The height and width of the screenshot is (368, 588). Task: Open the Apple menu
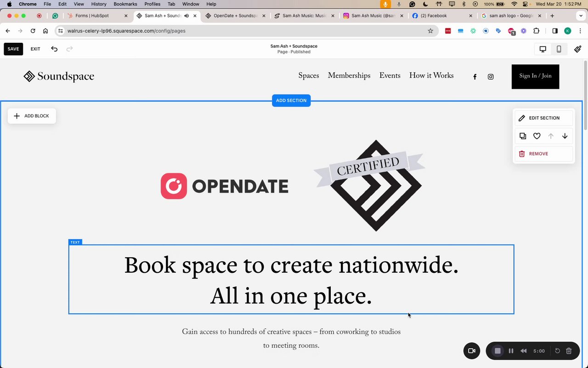[x=9, y=4]
